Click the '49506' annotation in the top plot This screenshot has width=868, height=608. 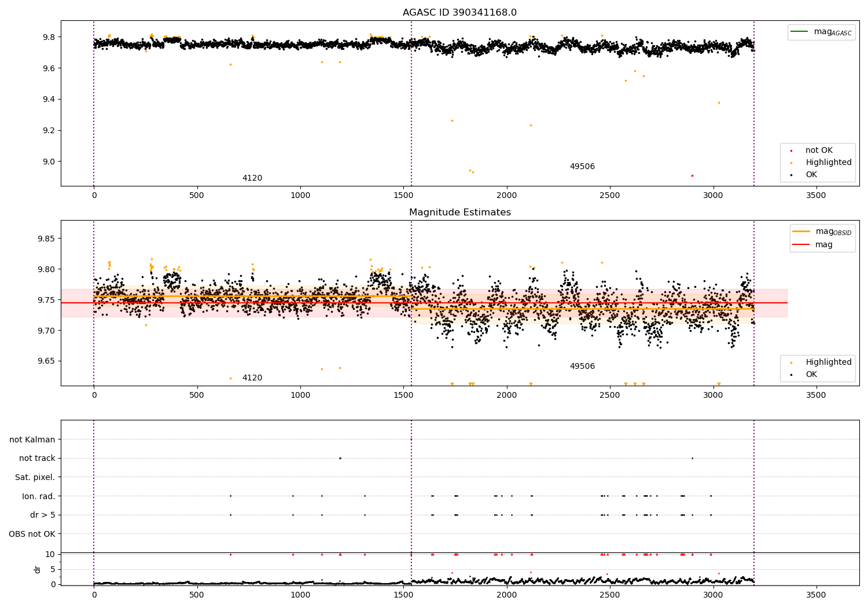coord(582,167)
